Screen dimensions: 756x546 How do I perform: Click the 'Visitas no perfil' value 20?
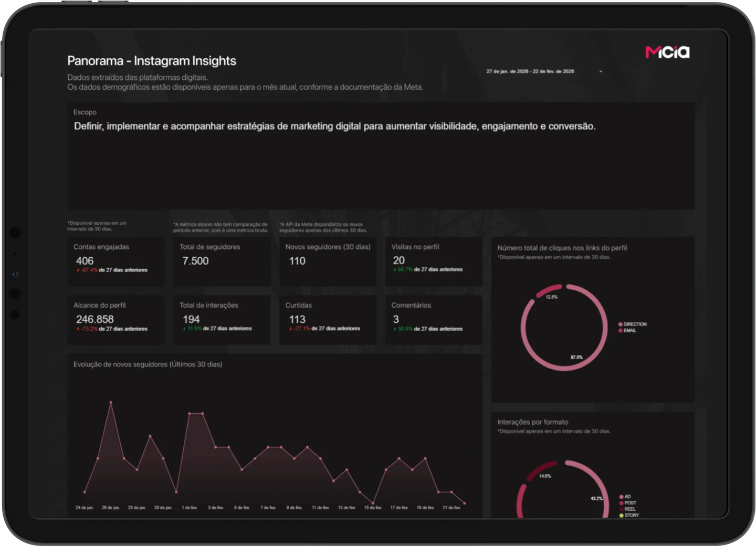point(399,260)
